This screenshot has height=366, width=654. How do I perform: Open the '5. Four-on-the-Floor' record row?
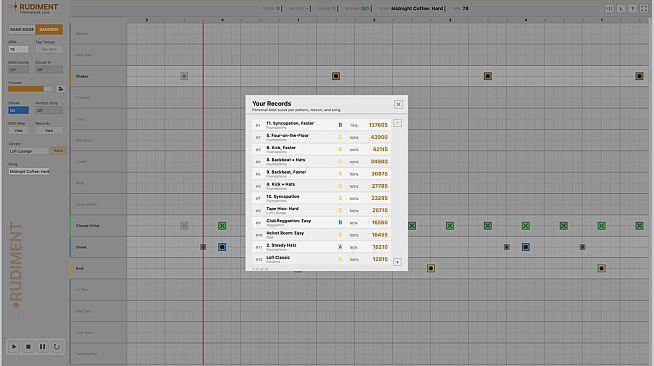(322, 137)
